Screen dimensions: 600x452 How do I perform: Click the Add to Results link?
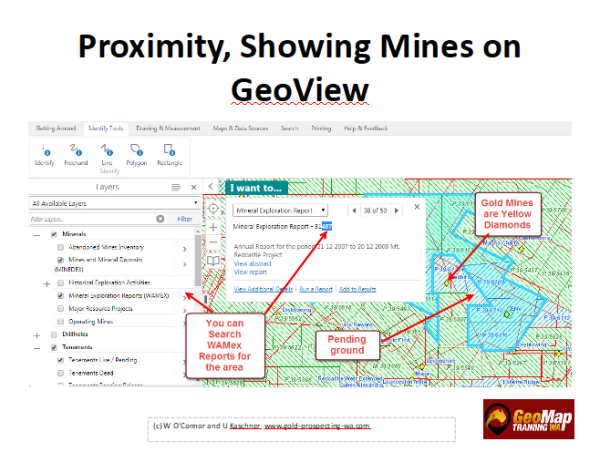coord(357,289)
